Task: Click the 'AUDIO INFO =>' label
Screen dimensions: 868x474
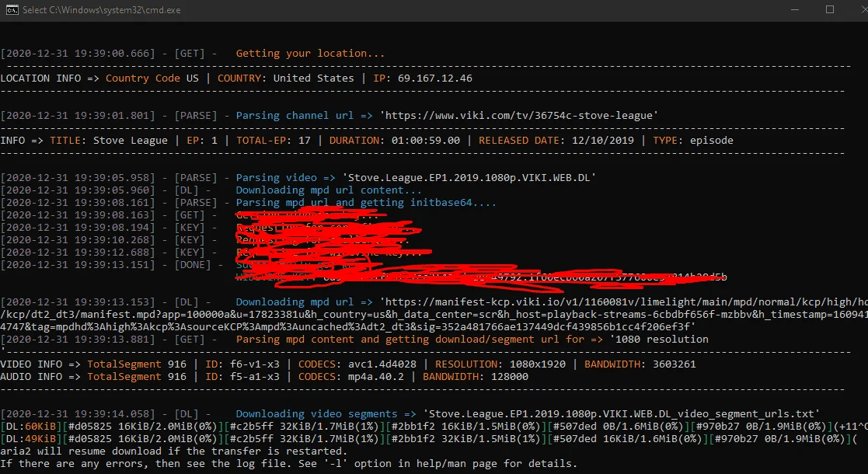Action: (x=40, y=377)
